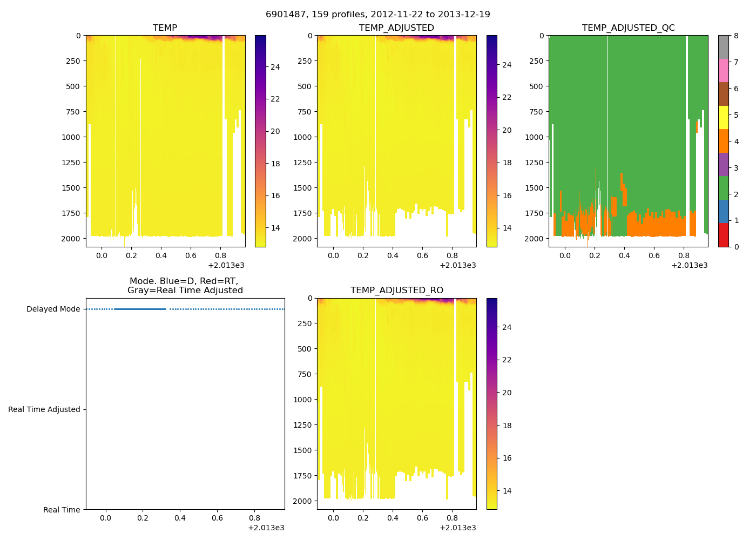Click the TEMP_ADJUSTED_QC plot title
The image size is (756, 540).
pos(628,28)
